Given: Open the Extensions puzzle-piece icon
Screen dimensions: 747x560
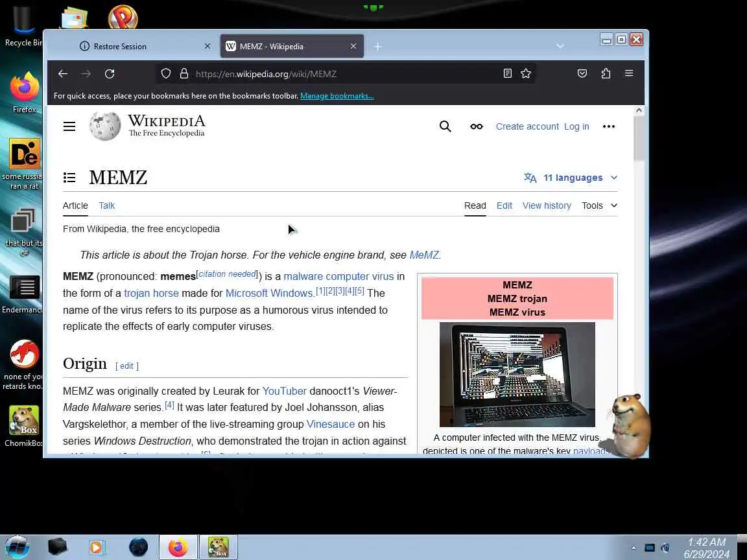Looking at the screenshot, I should click(x=606, y=73).
